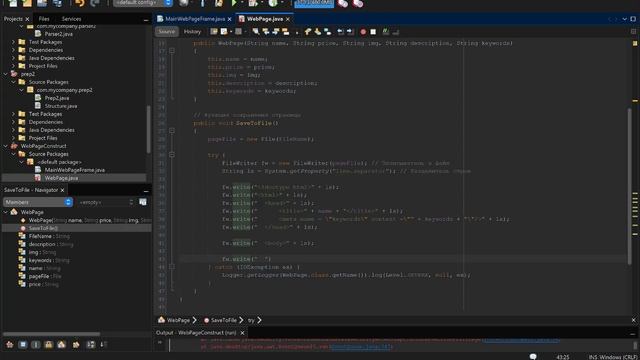Image resolution: width=640 pixels, height=360 pixels.
Task: Run the project with green play icon
Action: coord(234,3)
